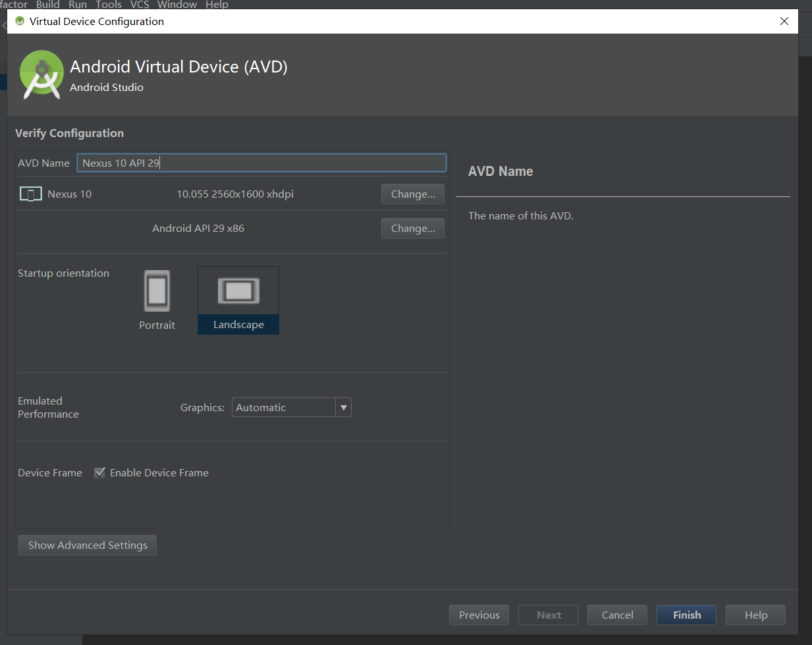The height and width of the screenshot is (645, 812).
Task: Click the Nexus 10 tablet device icon
Action: pyautogui.click(x=31, y=194)
